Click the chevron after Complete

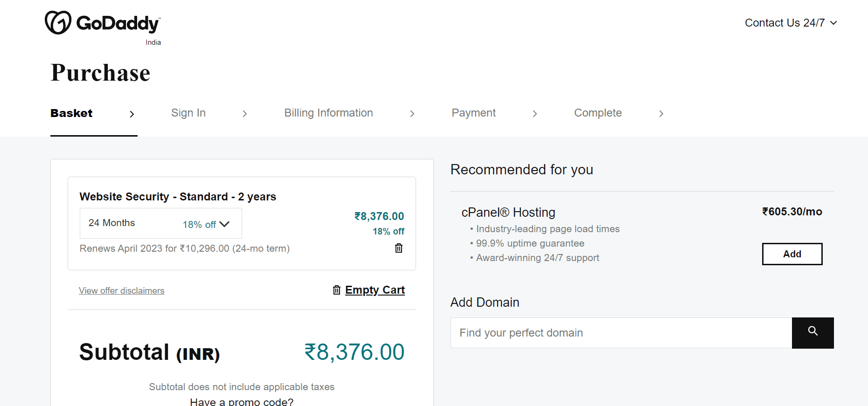661,114
